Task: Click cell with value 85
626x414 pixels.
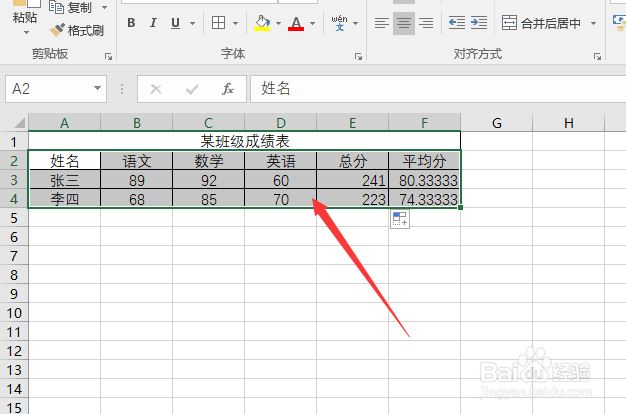Action: coord(208,199)
